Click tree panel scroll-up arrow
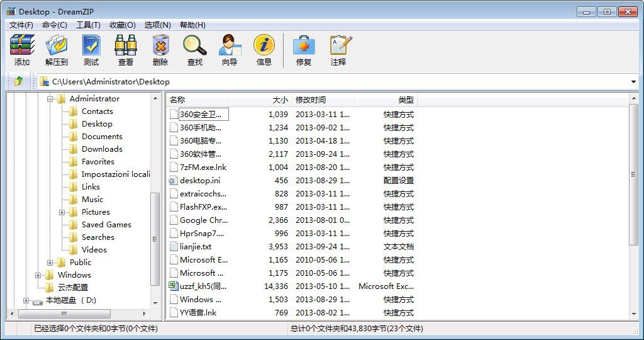This screenshot has height=340, width=644. [155, 98]
